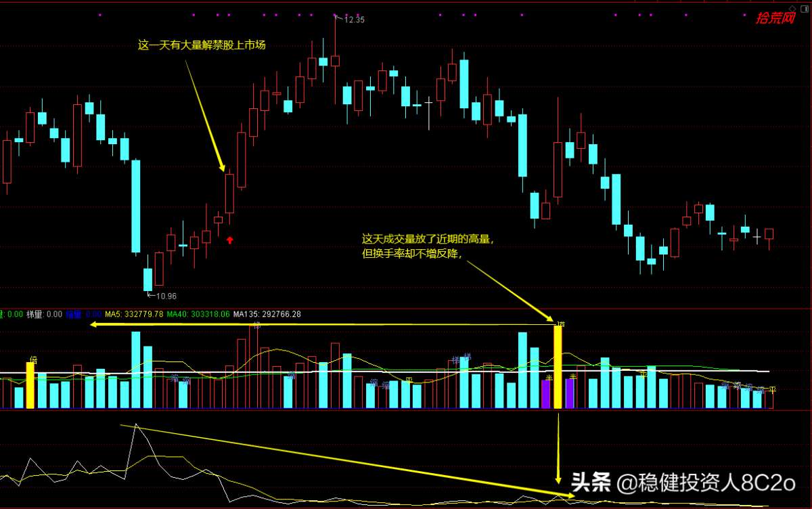Click the red up-arrow signal below the candles
The height and width of the screenshot is (509, 812).
click(x=230, y=239)
